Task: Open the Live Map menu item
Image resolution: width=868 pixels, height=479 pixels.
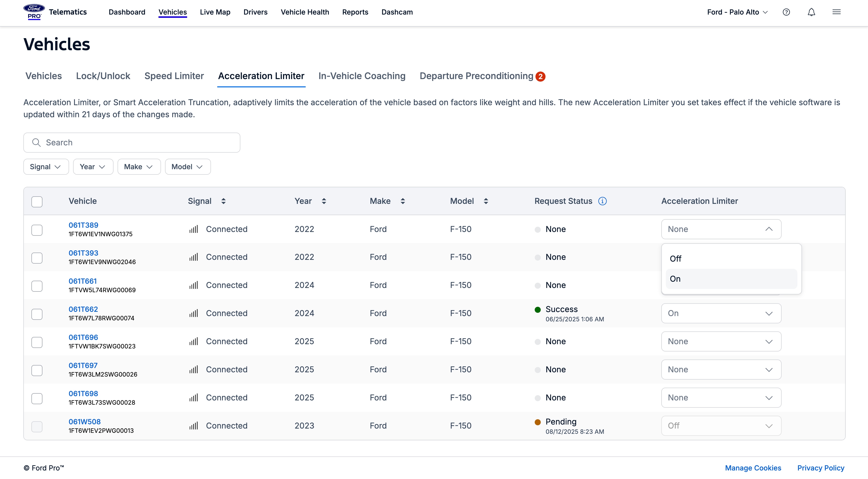Action: [215, 12]
